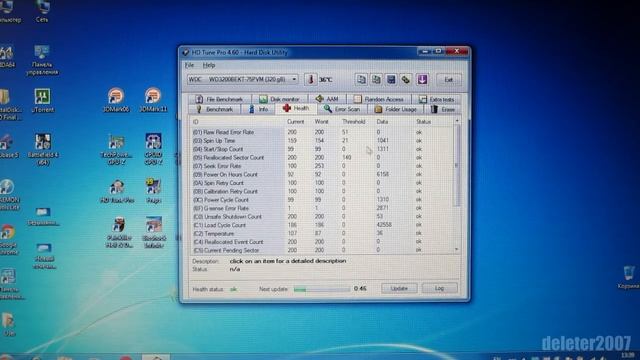Open the Google Chrome desktop icon
Image resolution: width=640 pixels, height=360 pixels.
tap(8, 240)
